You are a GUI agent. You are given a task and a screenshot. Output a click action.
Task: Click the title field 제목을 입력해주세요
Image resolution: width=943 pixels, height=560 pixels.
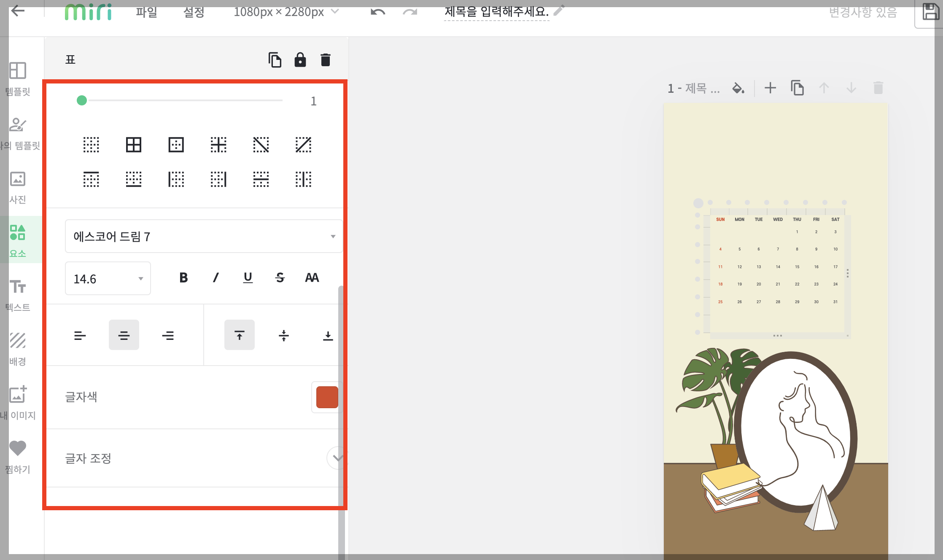pyautogui.click(x=496, y=12)
